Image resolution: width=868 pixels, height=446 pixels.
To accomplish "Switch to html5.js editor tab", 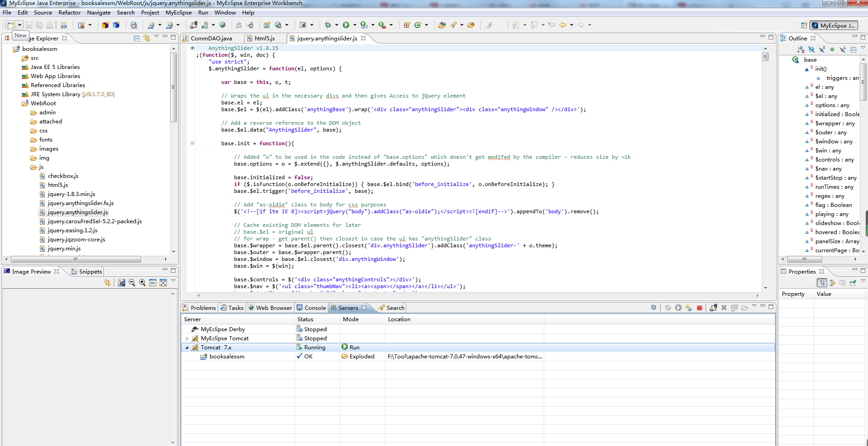I will click(264, 39).
